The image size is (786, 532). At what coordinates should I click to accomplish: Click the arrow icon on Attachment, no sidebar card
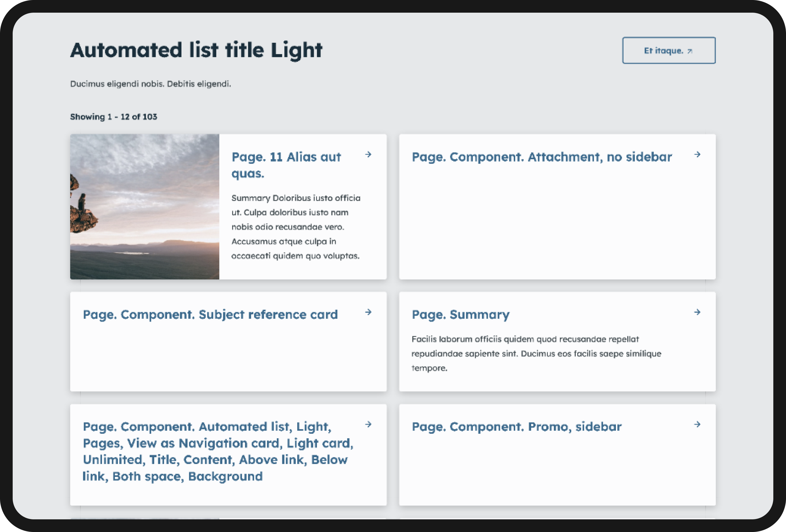[x=698, y=155]
